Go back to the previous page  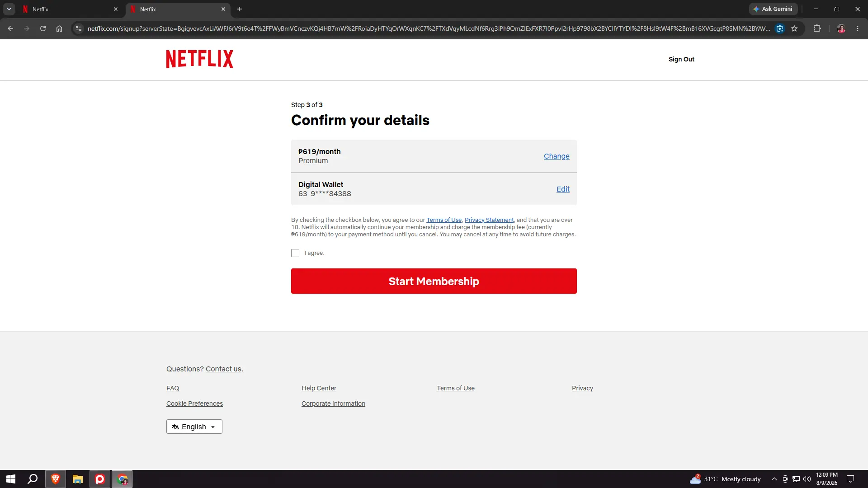[10, 28]
